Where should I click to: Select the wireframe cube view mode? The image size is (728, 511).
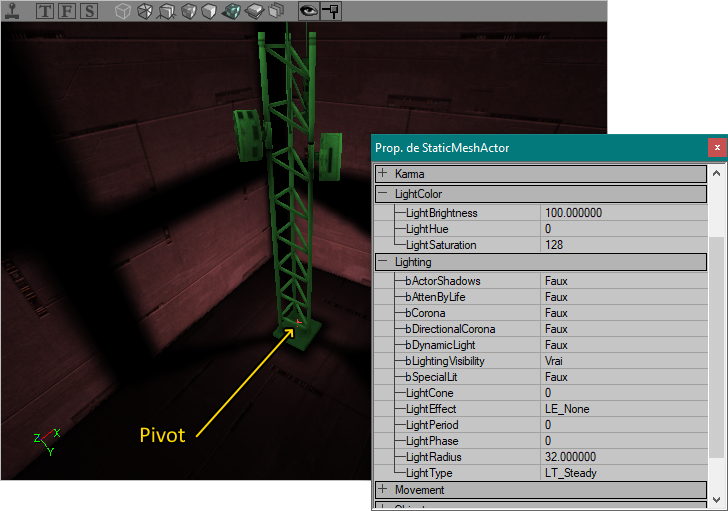coord(122,12)
